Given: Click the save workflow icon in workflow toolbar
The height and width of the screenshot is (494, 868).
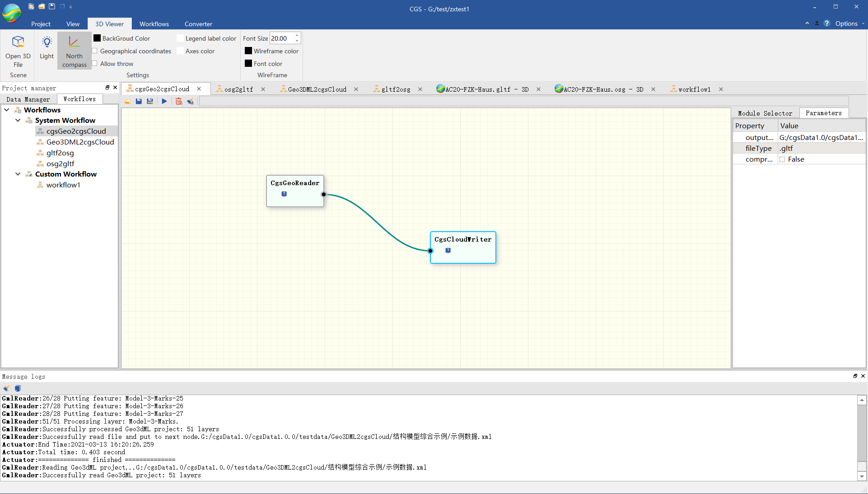Looking at the screenshot, I should [x=139, y=101].
